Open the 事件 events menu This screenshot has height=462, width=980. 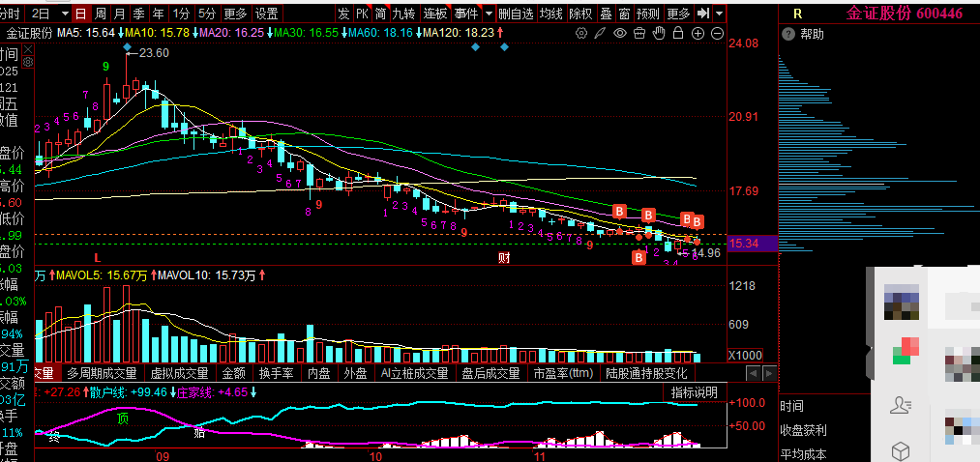tap(466, 14)
